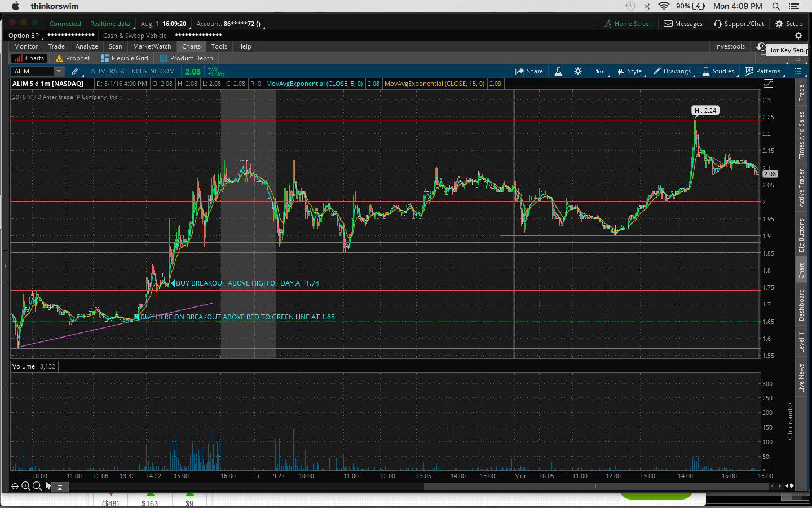
Task: Click the collapse lower study button
Action: (60, 487)
